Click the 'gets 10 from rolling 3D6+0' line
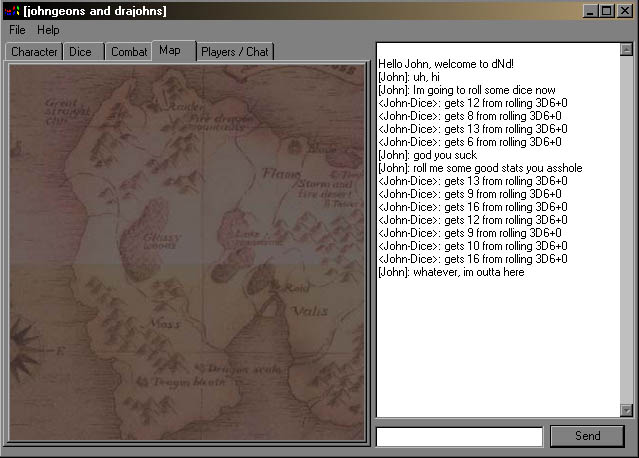Image resolution: width=639 pixels, height=458 pixels. pyautogui.click(x=473, y=246)
